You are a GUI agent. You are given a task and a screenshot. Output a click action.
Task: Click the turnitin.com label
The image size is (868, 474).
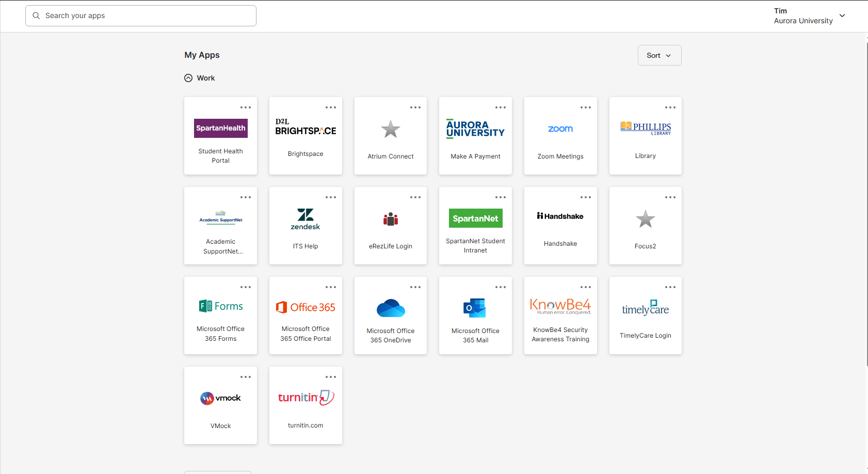(306, 425)
